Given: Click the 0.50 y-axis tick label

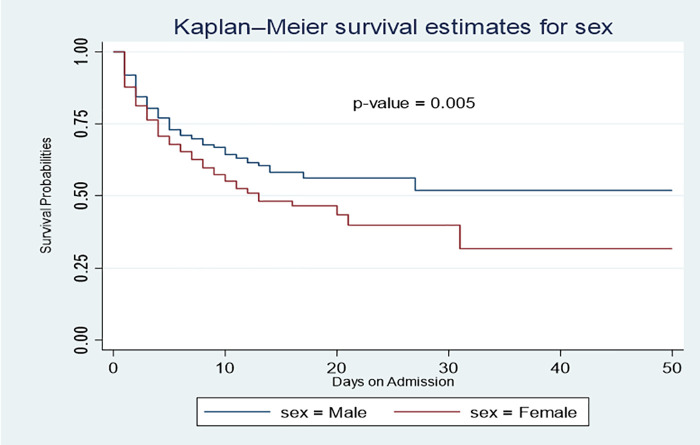Looking at the screenshot, I should tap(81, 195).
